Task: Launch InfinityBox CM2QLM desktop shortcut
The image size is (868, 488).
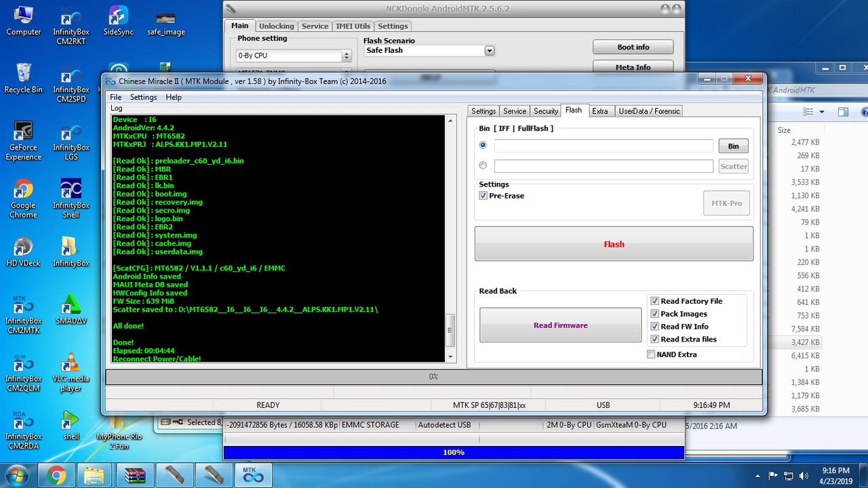Action: pos(23,372)
